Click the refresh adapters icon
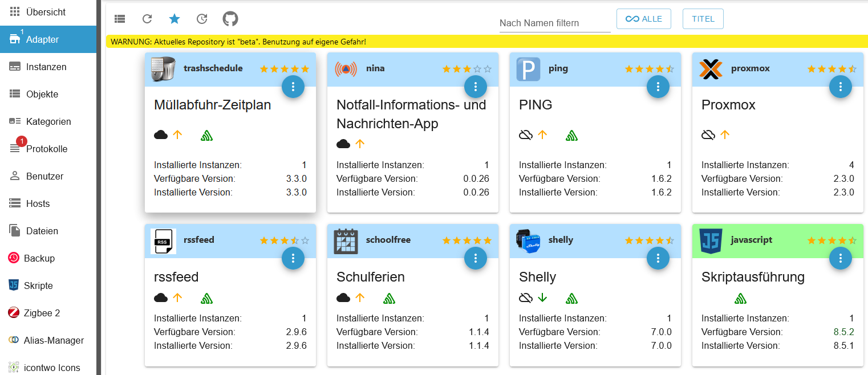The image size is (868, 375). coord(147,19)
